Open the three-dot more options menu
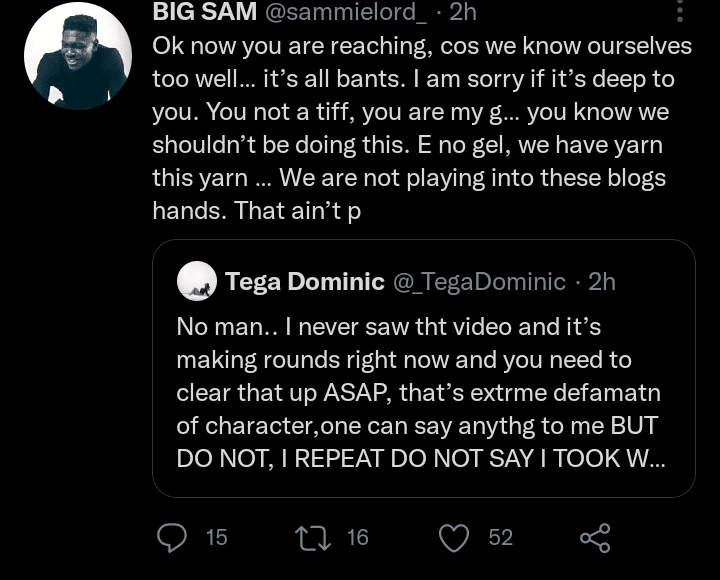Screen dimensions: 720x580 click(680, 12)
